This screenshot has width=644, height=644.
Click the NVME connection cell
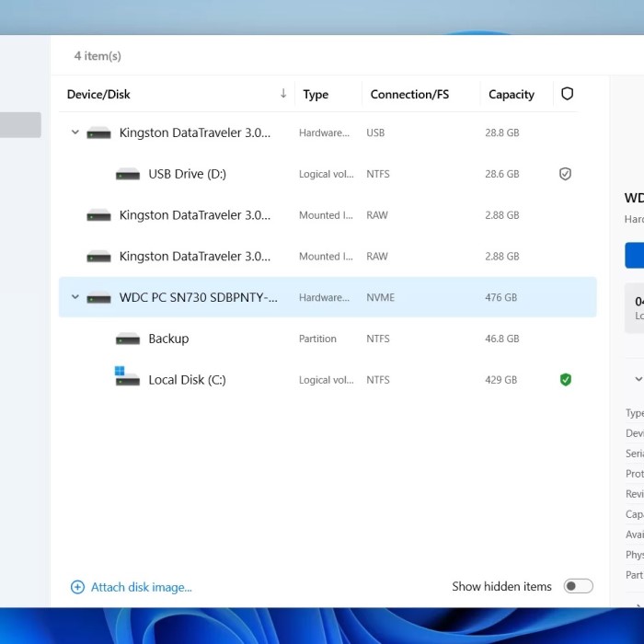[380, 297]
